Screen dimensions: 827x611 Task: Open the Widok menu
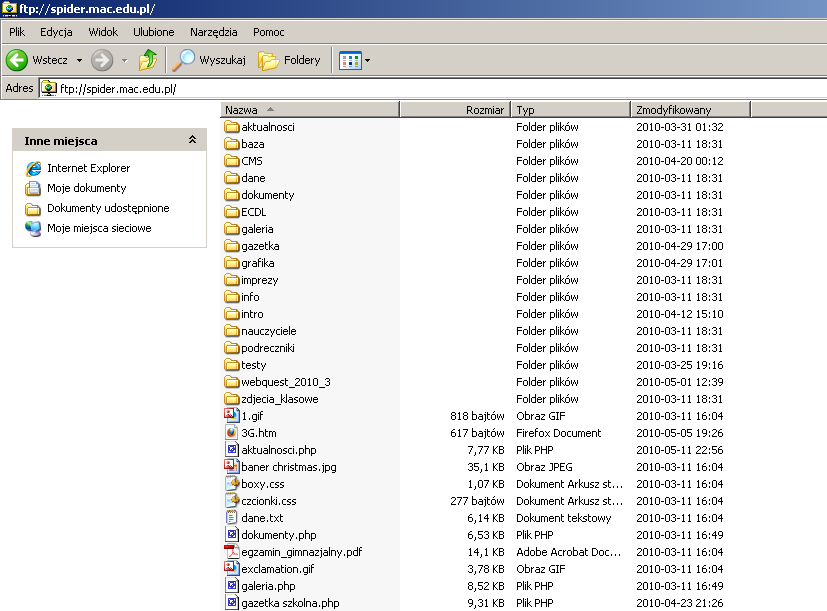(103, 32)
